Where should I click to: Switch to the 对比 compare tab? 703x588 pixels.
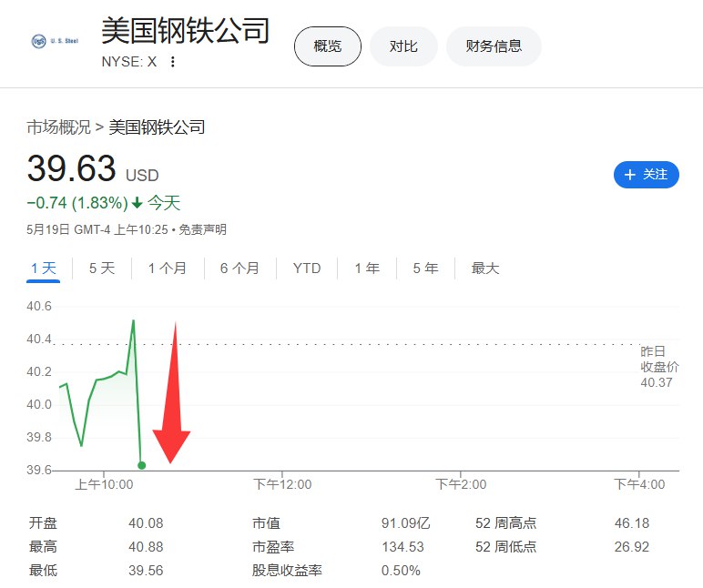click(403, 46)
